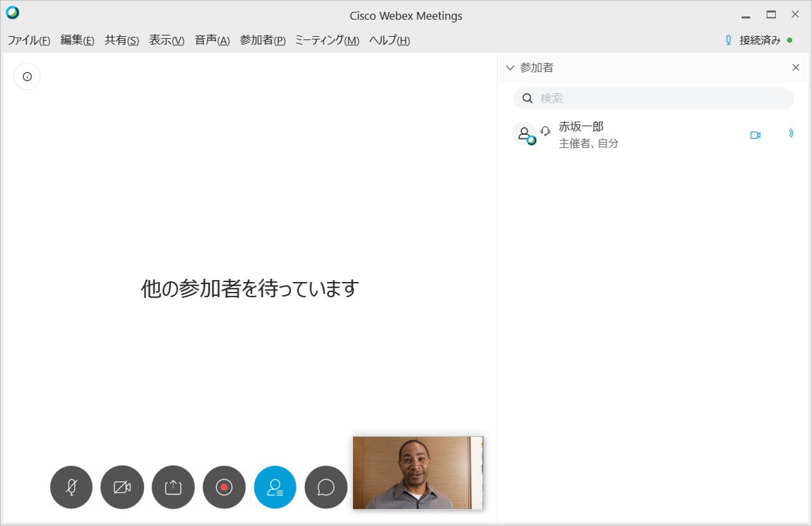Click the audio indicator icon beside 赤坂一郎
Screen dimensions: 812x526
point(790,134)
